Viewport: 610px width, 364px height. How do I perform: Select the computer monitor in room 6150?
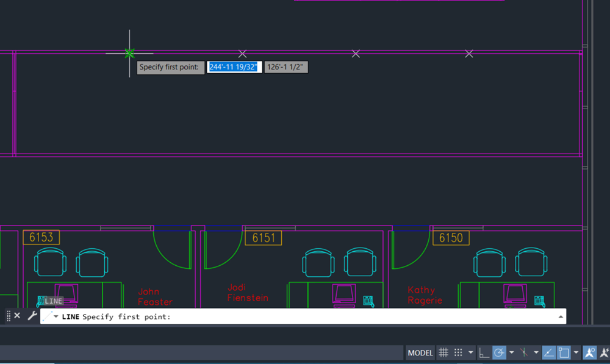pos(515,294)
